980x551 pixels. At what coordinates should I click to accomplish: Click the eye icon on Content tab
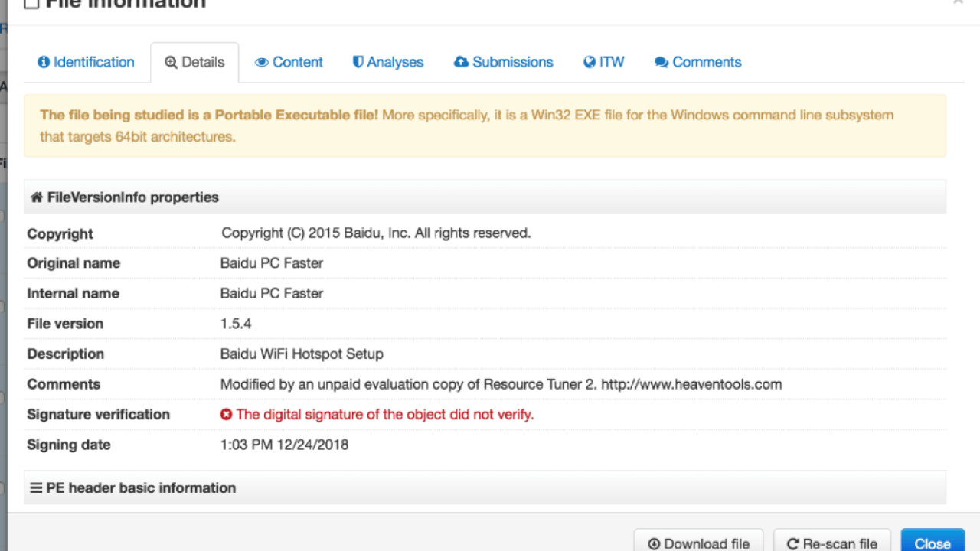pos(262,63)
